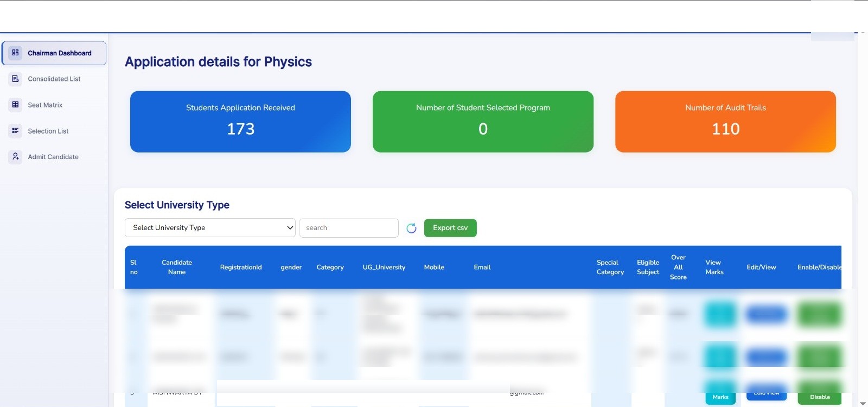Export the table with Export csv
Screen dimensions: 868x407
click(450, 228)
